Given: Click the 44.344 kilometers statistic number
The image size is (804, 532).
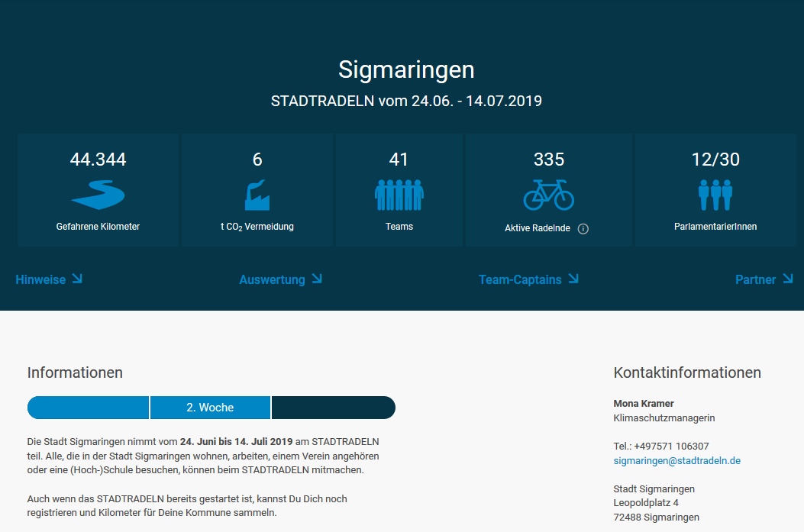Looking at the screenshot, I should pyautogui.click(x=98, y=160).
